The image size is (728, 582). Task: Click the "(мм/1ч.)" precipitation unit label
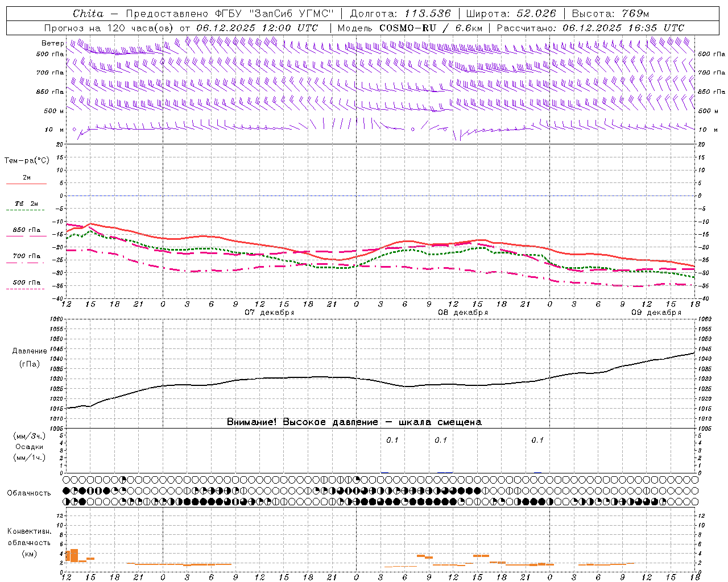pos(29,458)
